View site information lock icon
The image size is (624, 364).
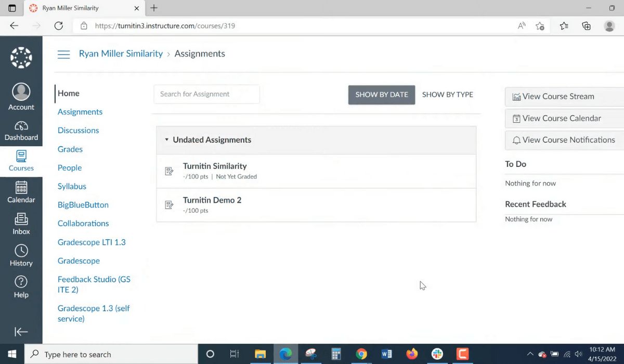[84, 25]
